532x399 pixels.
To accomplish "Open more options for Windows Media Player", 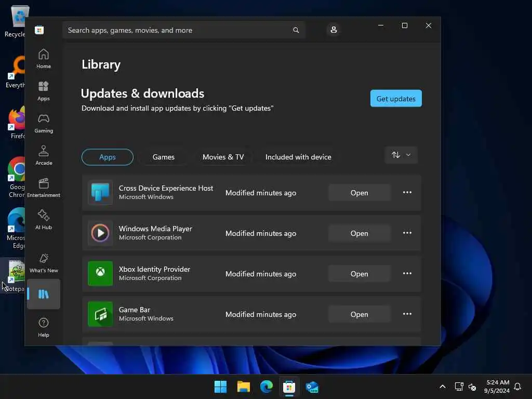I will [407, 233].
